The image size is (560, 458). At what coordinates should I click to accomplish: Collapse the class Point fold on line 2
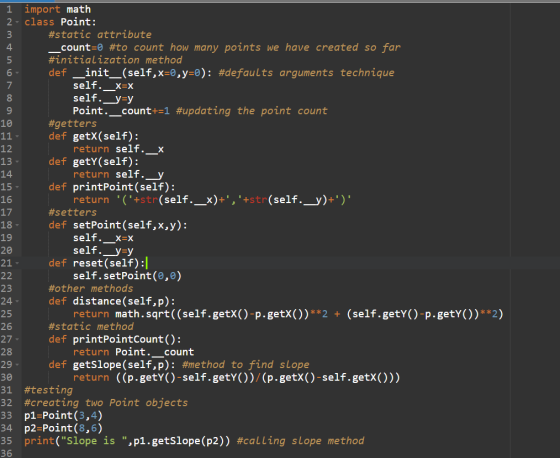point(17,22)
